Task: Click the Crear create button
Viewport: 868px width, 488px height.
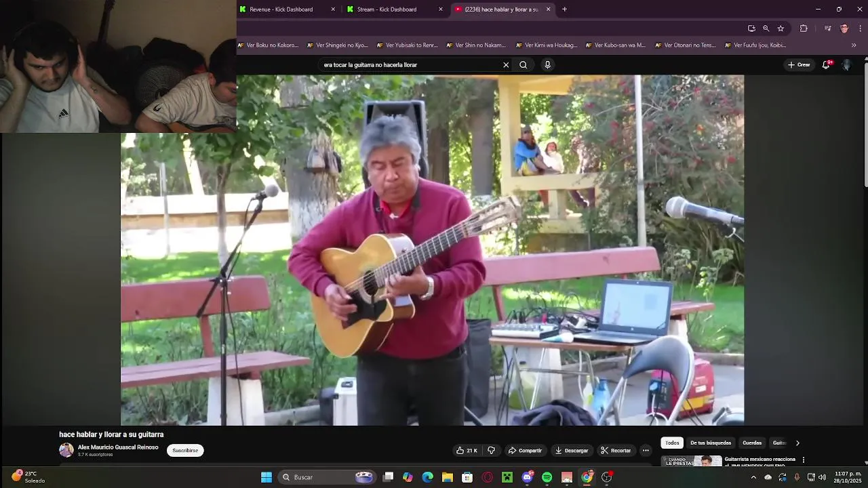Action: [x=799, y=65]
